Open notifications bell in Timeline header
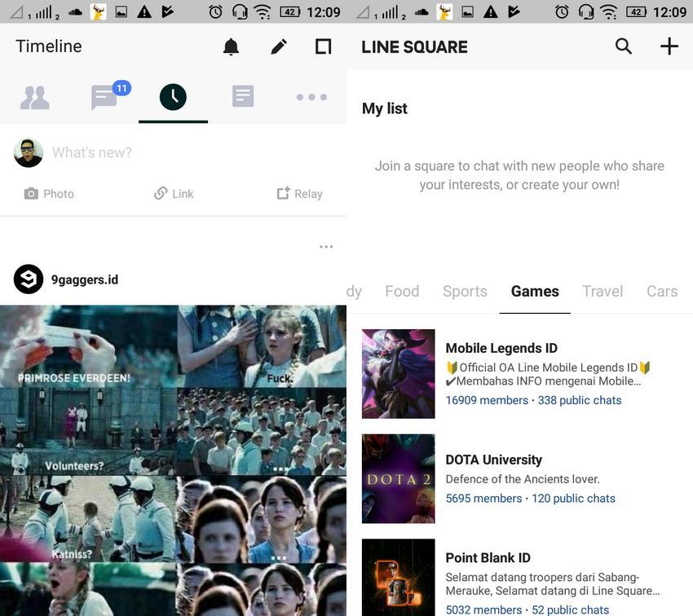Viewport: 693px width, 616px height. point(231,46)
